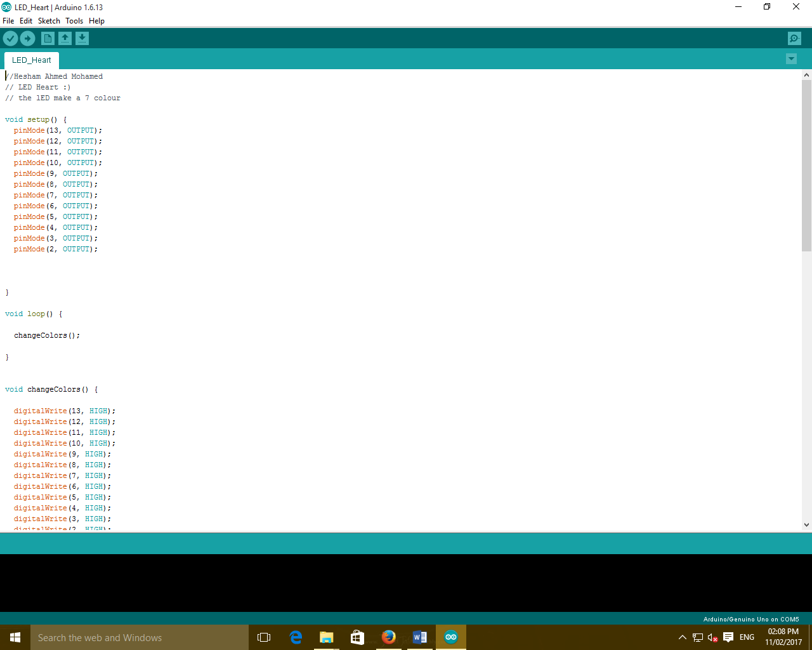This screenshot has height=650, width=812.
Task: Click the comment line "//Hesham Ahmed Mohamed"
Action: click(x=54, y=76)
